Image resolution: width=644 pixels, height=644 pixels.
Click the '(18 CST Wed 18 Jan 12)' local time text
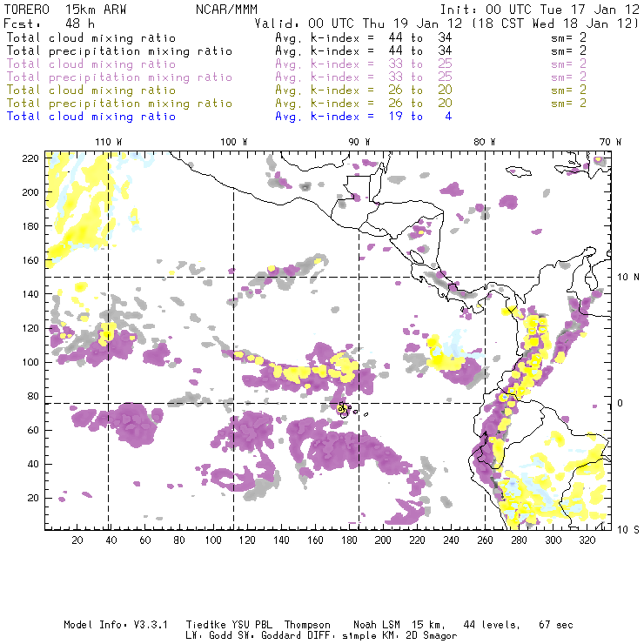[555, 23]
